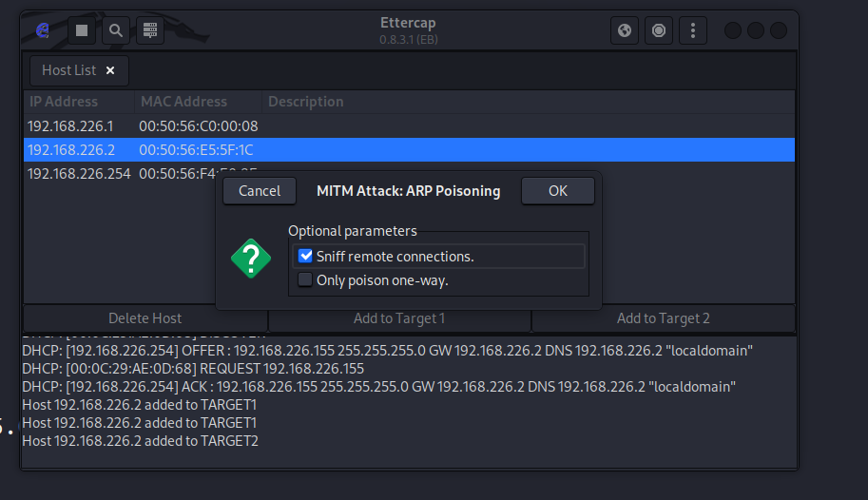The height and width of the screenshot is (500, 868).
Task: Click the stop MITM circular icon
Action: point(659,30)
